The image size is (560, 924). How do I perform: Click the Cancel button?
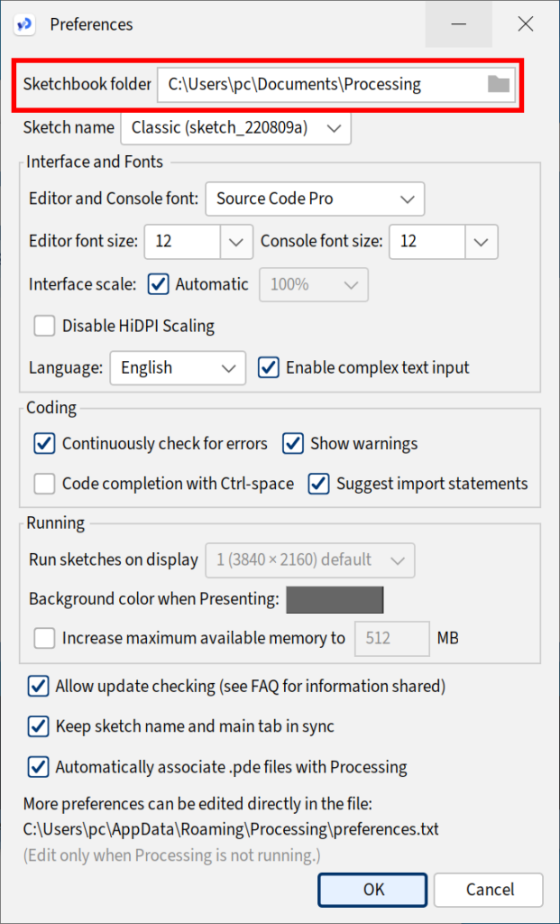(489, 889)
